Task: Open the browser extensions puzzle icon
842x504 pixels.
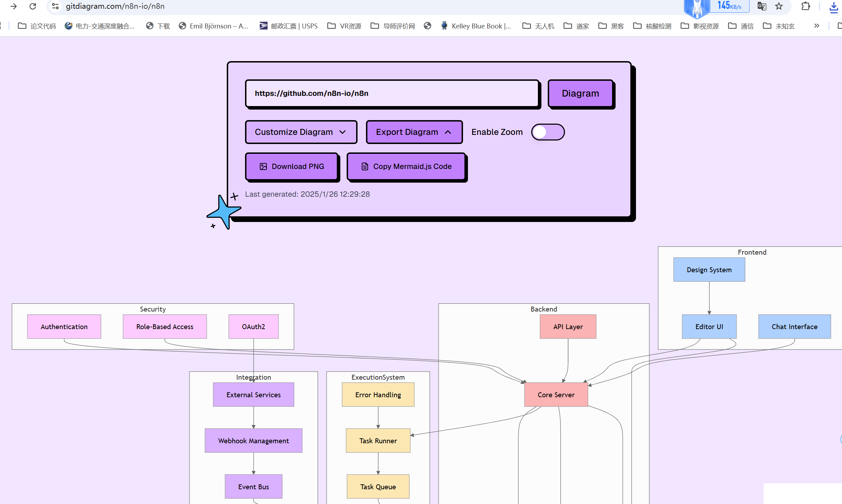Action: point(805,6)
